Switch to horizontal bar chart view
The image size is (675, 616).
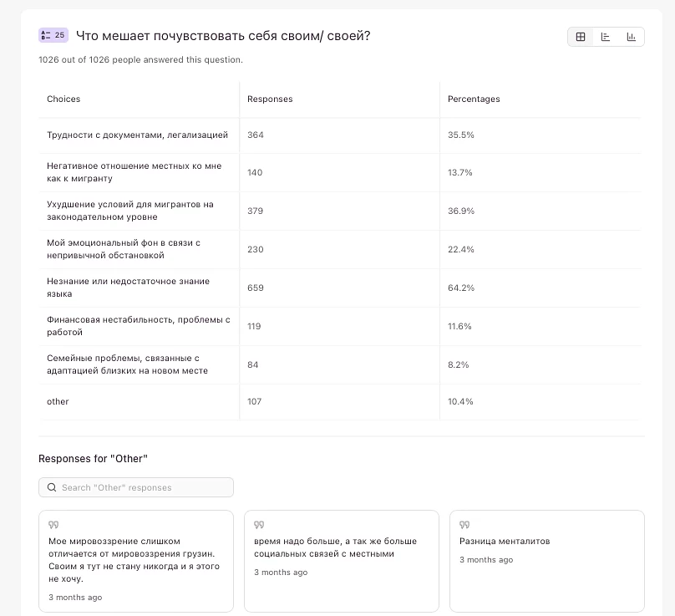(606, 37)
